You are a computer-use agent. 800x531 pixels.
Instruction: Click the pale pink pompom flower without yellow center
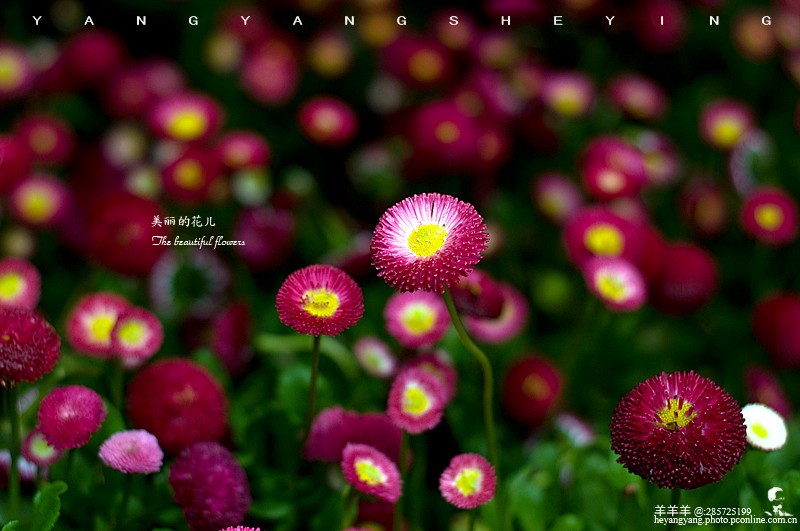(131, 451)
